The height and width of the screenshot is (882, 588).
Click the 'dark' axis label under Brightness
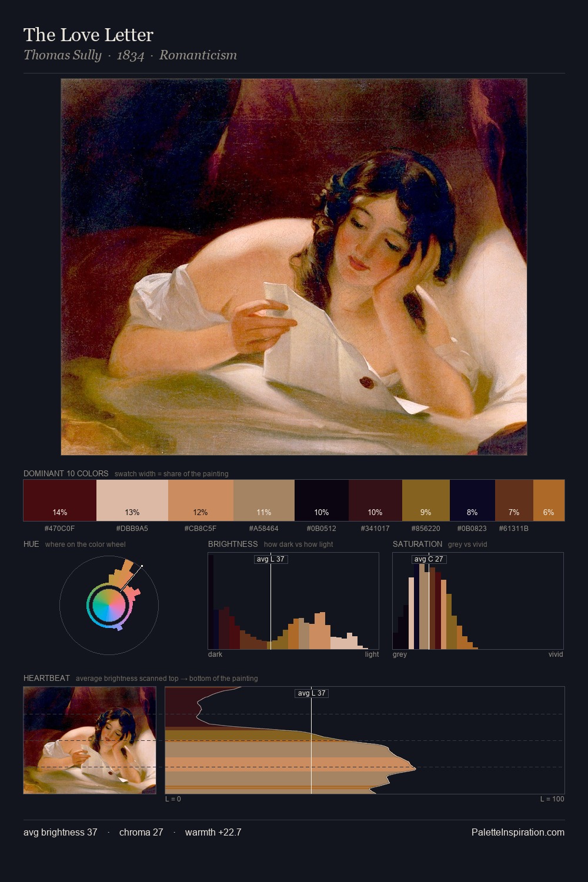215,654
